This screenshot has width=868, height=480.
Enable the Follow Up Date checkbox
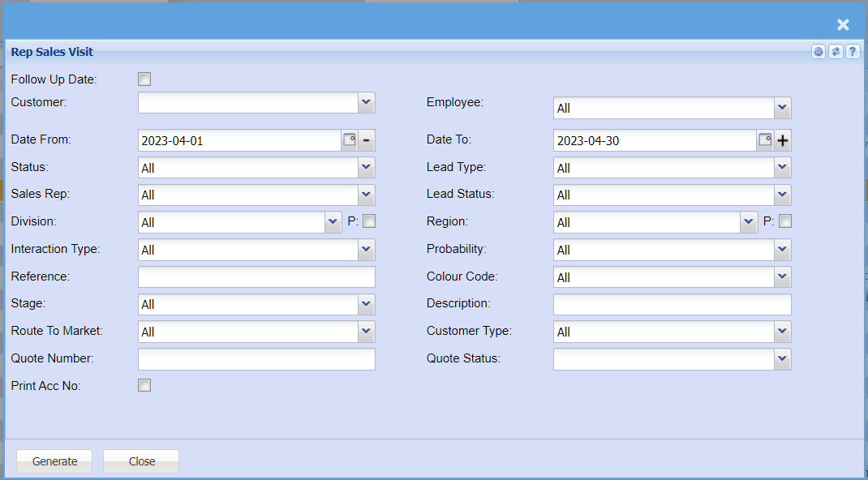(144, 79)
